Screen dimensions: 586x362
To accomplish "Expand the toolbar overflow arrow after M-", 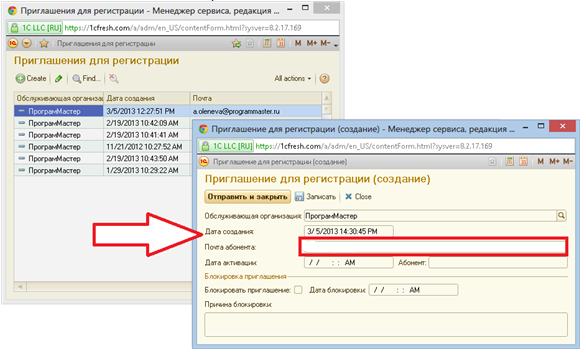I will tap(336, 45).
